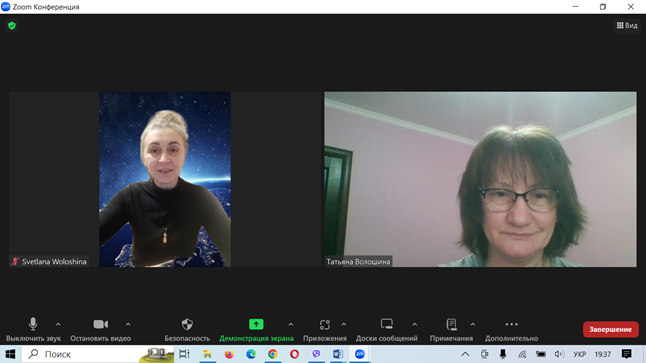Open Viber from the taskbar
Screen dimensions: 646x363
pyautogui.click(x=316, y=354)
